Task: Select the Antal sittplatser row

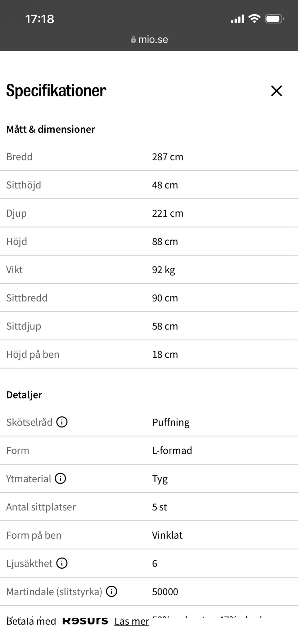Action: [149, 507]
